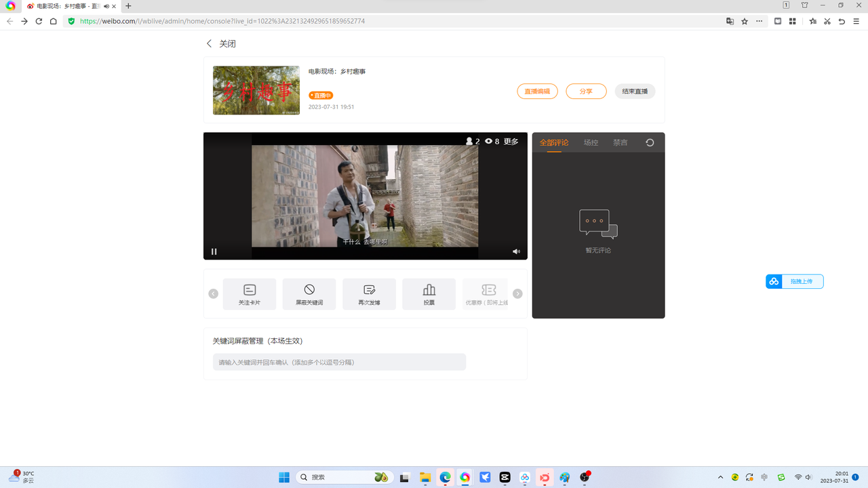Expand 更多 options on the video

pos(511,142)
